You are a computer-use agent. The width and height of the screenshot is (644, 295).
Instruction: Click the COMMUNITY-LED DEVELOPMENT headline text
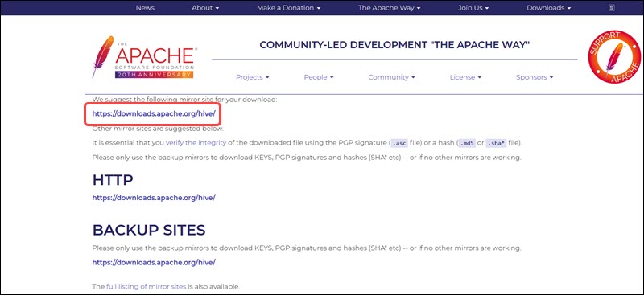click(x=394, y=45)
